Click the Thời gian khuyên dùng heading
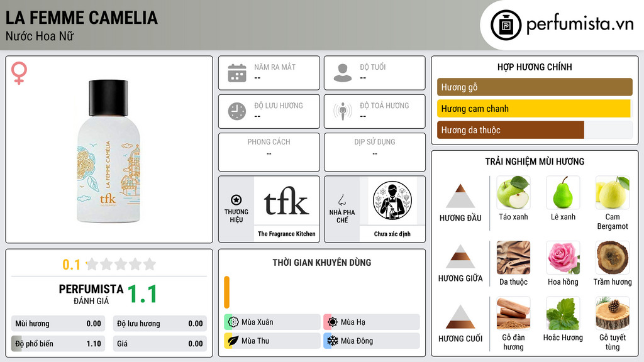 [x=322, y=262]
